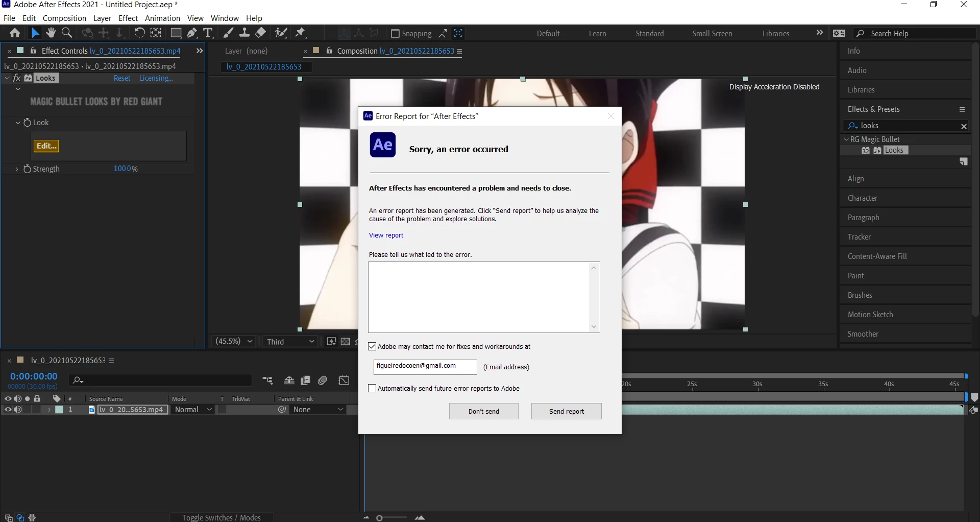
Task: Select the Eraser tool
Action: (x=261, y=33)
